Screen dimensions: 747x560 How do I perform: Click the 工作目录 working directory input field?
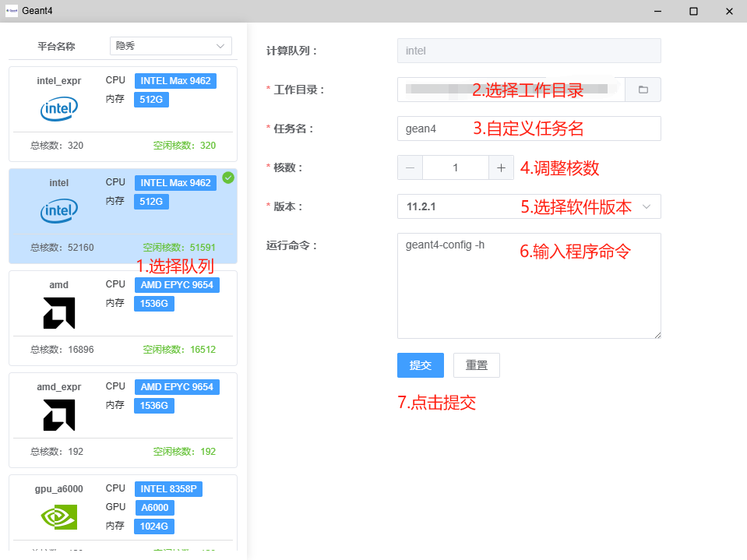coord(511,90)
